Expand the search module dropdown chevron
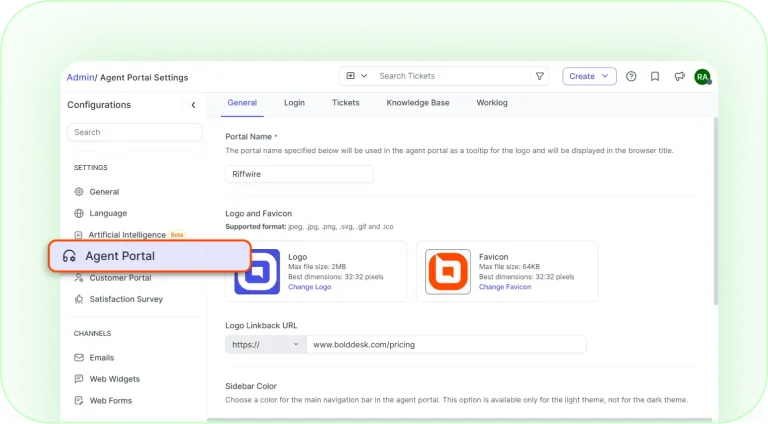The image size is (768, 424). click(364, 76)
